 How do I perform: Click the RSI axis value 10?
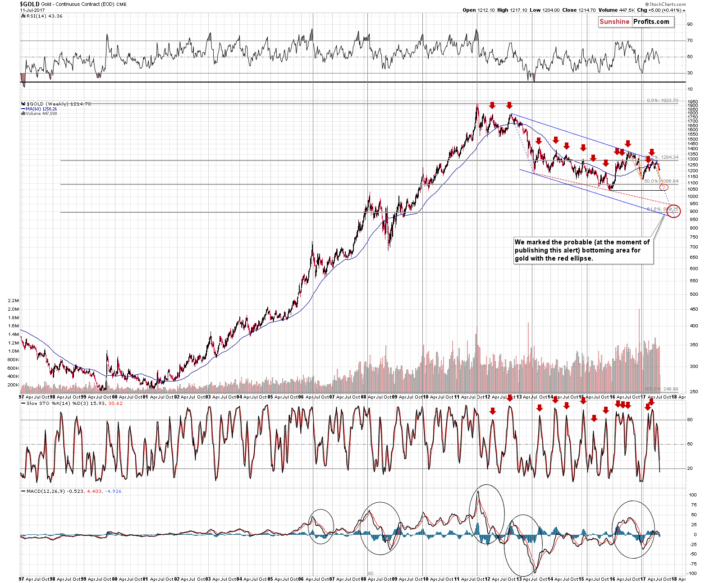690,89
